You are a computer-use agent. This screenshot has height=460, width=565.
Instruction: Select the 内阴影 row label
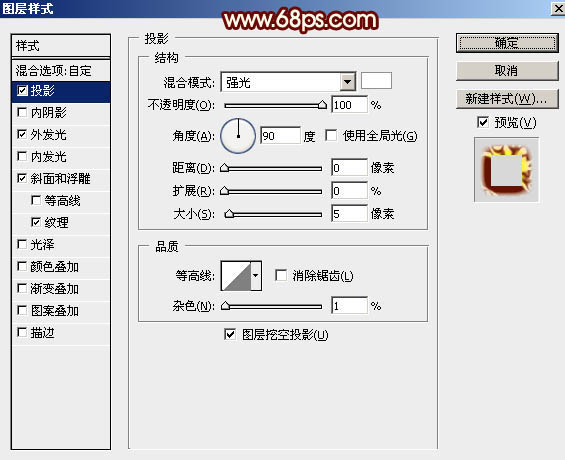coord(48,112)
